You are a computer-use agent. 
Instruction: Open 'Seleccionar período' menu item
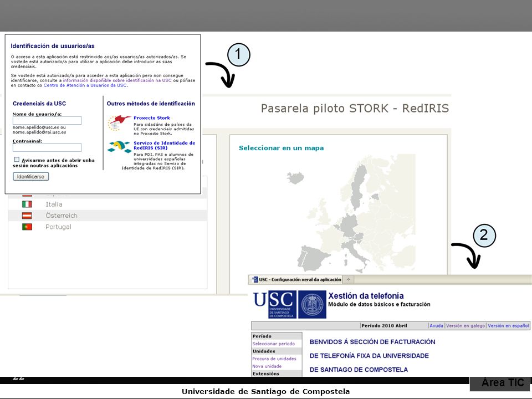pos(273,344)
